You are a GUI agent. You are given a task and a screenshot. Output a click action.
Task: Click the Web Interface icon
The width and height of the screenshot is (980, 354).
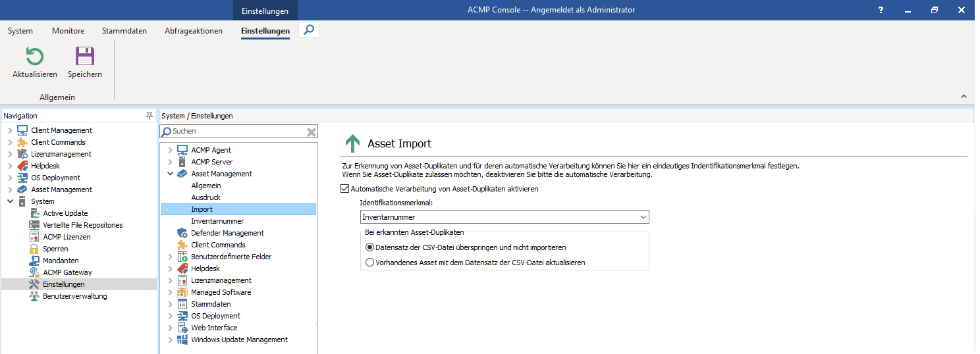pos(182,328)
